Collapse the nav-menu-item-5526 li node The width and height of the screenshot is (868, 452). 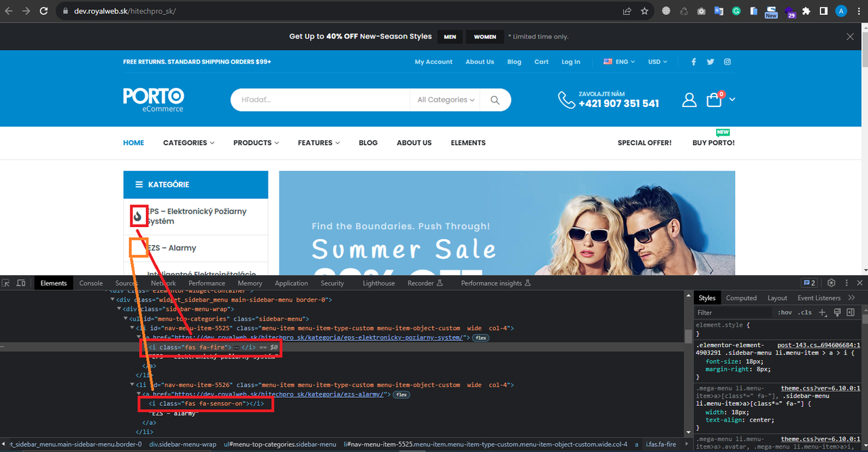[x=134, y=385]
